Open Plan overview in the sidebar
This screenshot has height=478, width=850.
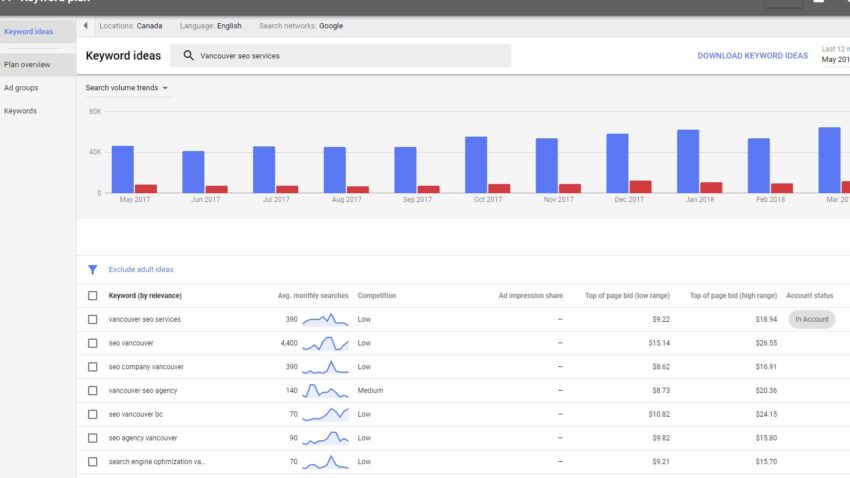(27, 64)
